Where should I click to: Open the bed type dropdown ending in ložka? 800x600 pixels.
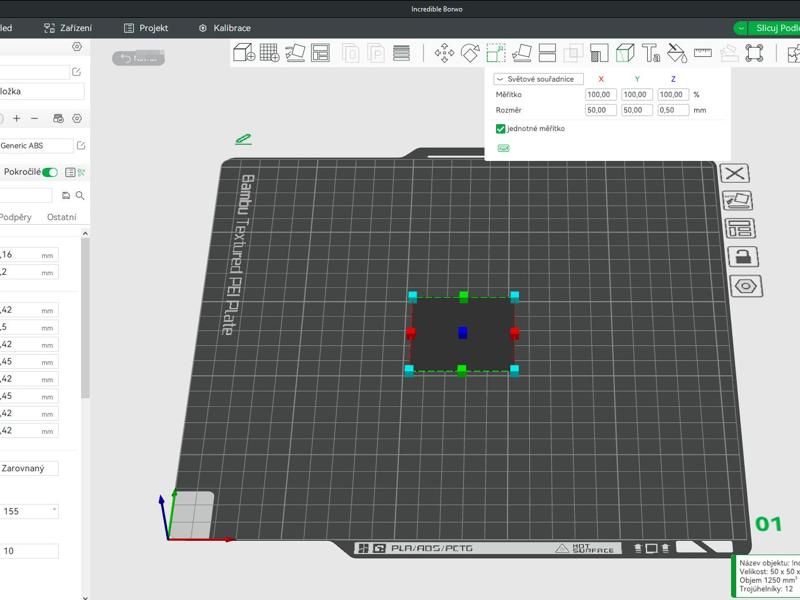pyautogui.click(x=42, y=91)
